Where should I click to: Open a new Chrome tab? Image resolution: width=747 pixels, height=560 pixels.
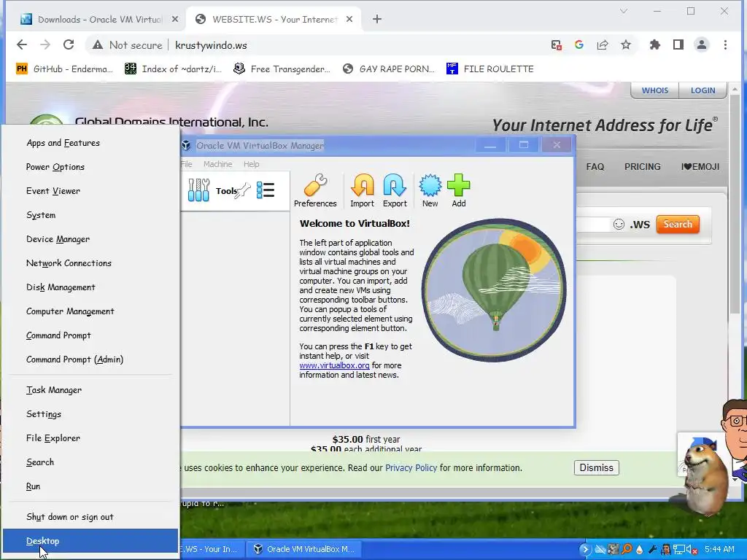(377, 19)
